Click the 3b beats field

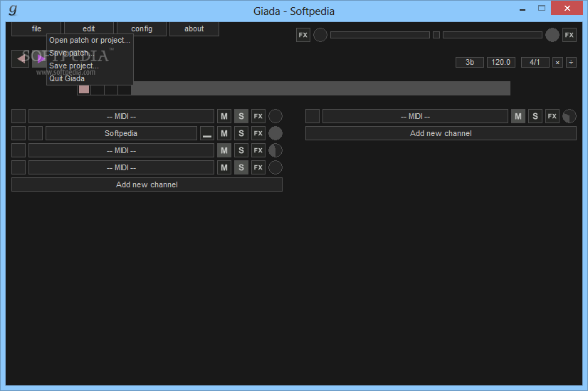[x=470, y=62]
